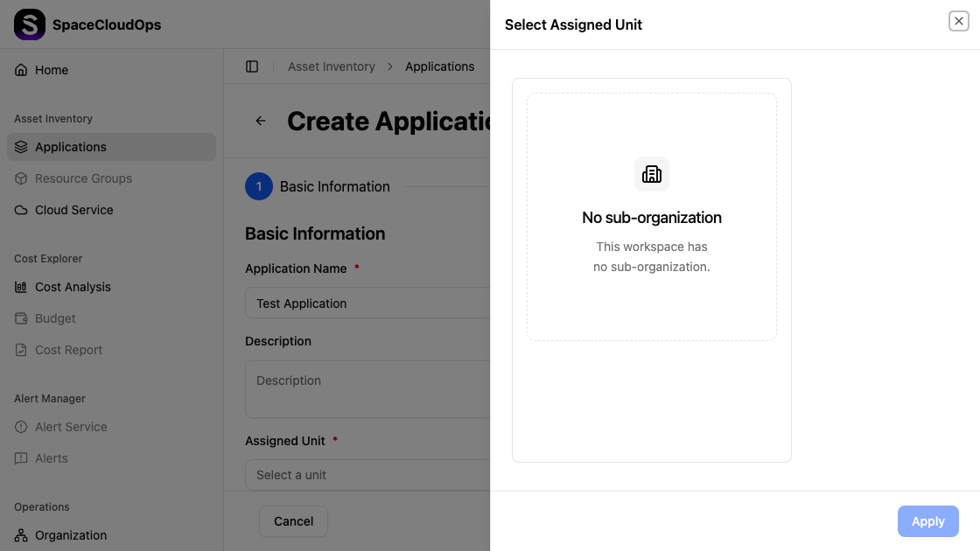Click the Cloud Service cloud icon
The width and height of the screenshot is (980, 551).
21,210
